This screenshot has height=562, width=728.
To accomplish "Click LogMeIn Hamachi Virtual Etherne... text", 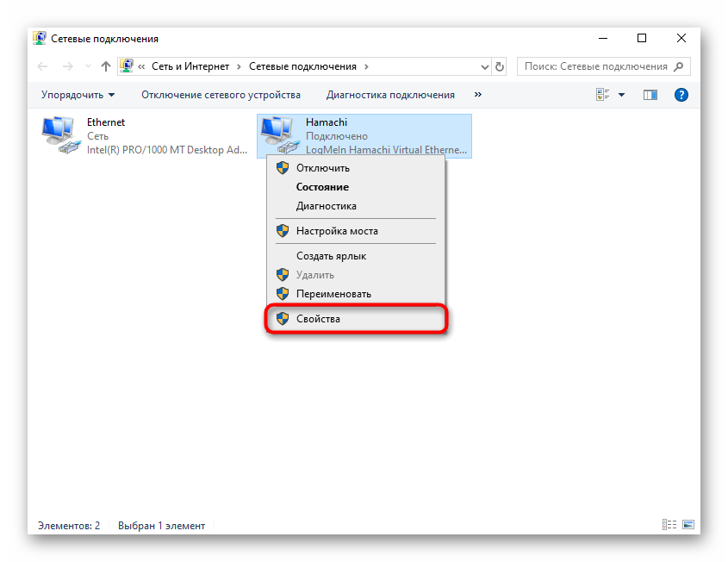I will pos(386,150).
